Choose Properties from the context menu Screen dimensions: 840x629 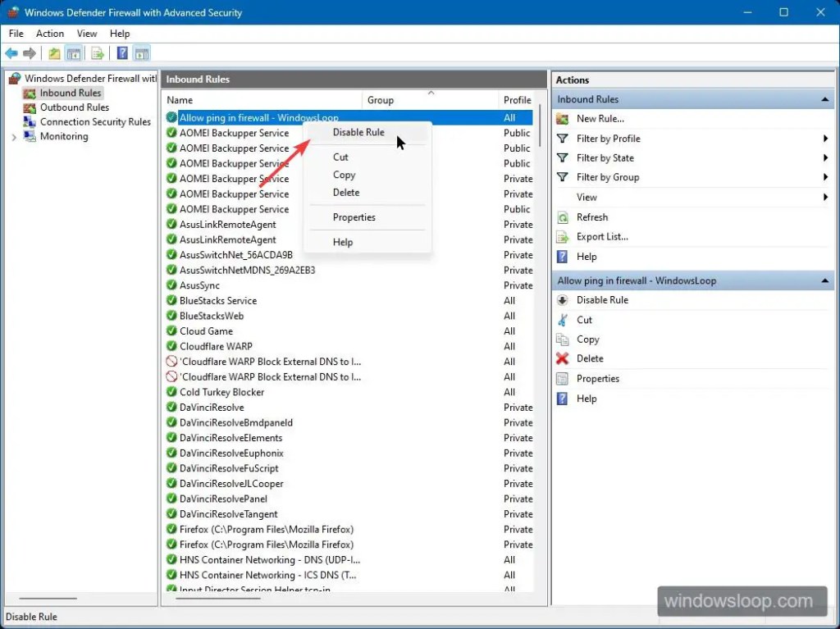(x=354, y=217)
